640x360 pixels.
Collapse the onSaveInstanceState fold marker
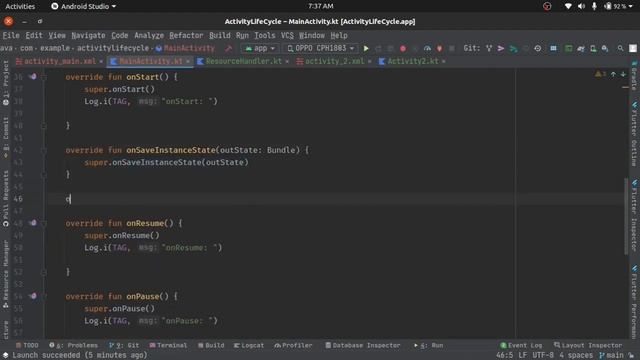tap(44, 150)
